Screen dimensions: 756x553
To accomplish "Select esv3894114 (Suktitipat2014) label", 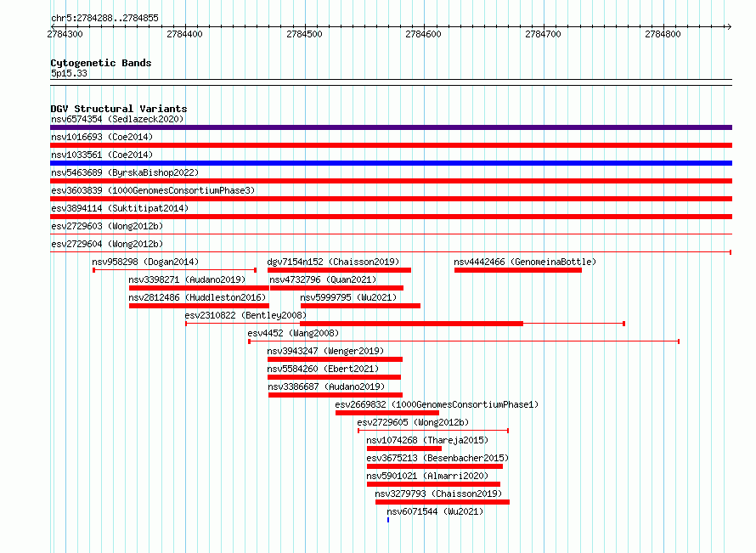I will point(120,208).
